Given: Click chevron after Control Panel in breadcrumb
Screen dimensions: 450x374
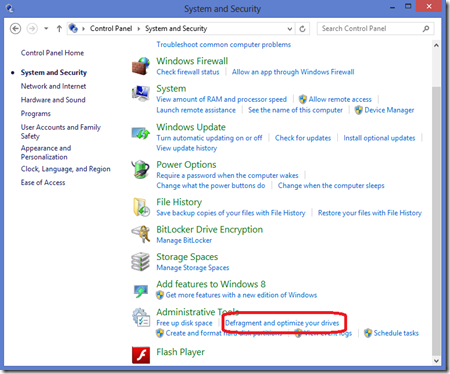Looking at the screenshot, I should tap(139, 29).
